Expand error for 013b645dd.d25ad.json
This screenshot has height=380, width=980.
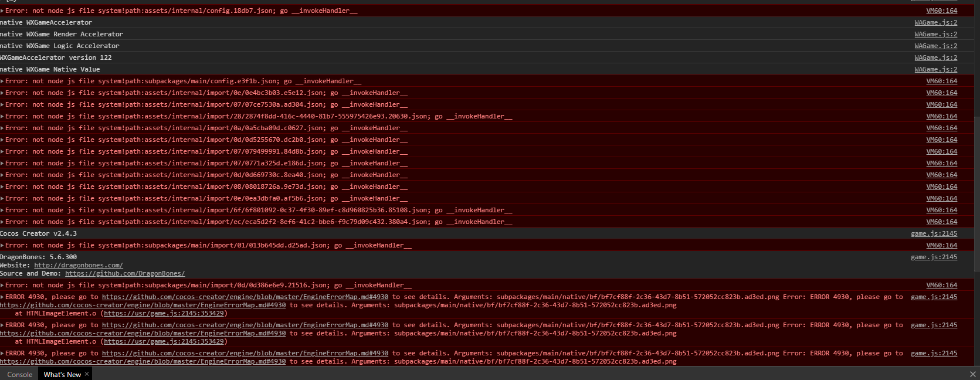[x=2, y=245]
